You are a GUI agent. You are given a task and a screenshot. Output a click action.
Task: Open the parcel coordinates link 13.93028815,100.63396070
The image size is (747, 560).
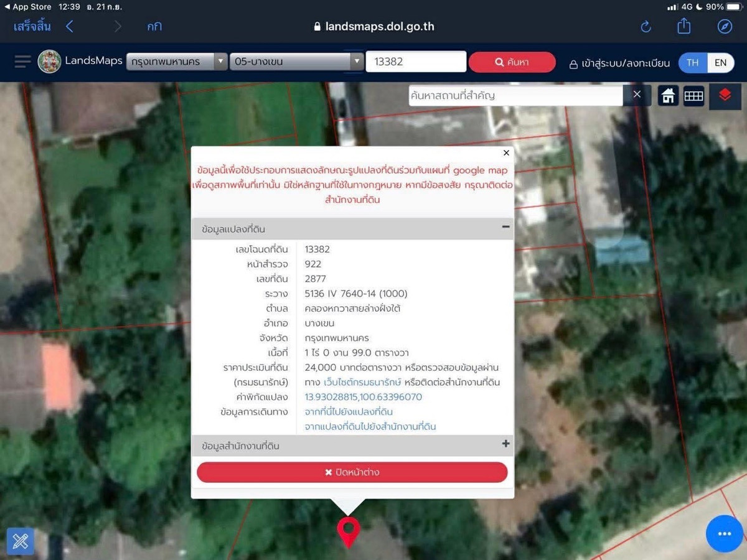(x=363, y=397)
